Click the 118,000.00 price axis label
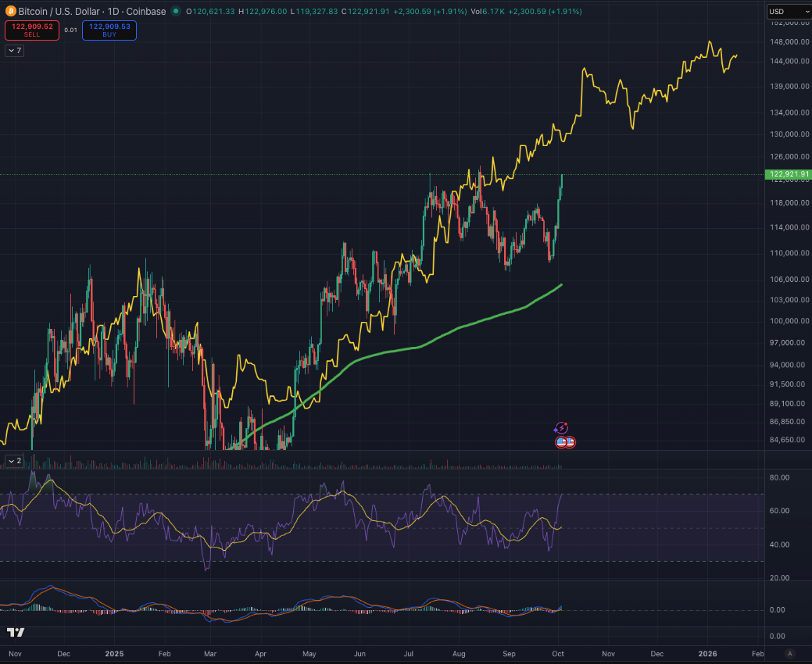The height and width of the screenshot is (664, 812). coord(790,202)
